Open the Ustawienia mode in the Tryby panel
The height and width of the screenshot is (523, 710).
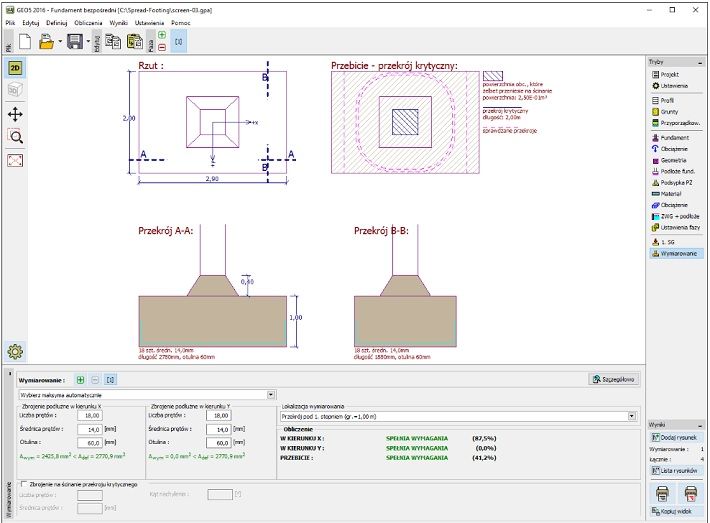(x=676, y=86)
